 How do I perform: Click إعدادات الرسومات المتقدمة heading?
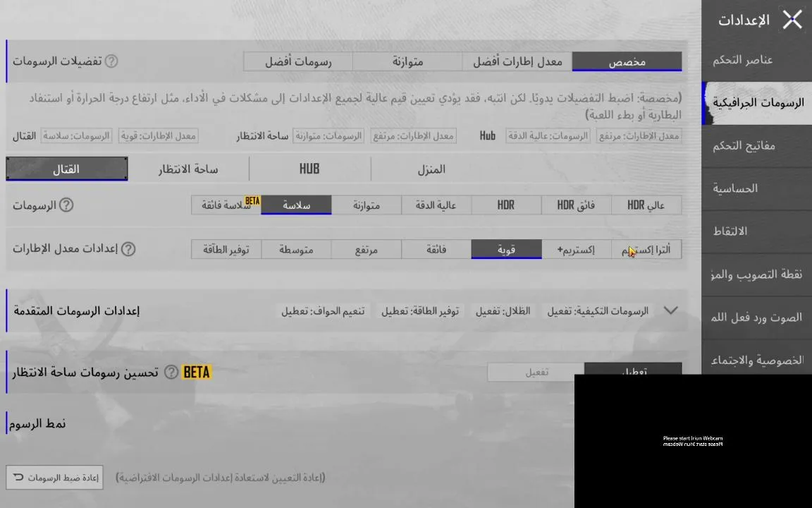click(x=77, y=311)
